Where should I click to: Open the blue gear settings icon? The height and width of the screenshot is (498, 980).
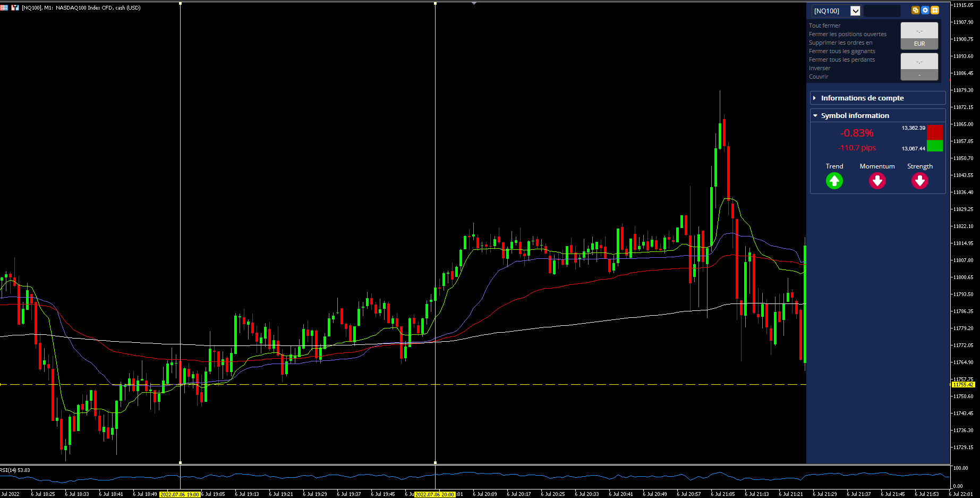pyautogui.click(x=925, y=10)
